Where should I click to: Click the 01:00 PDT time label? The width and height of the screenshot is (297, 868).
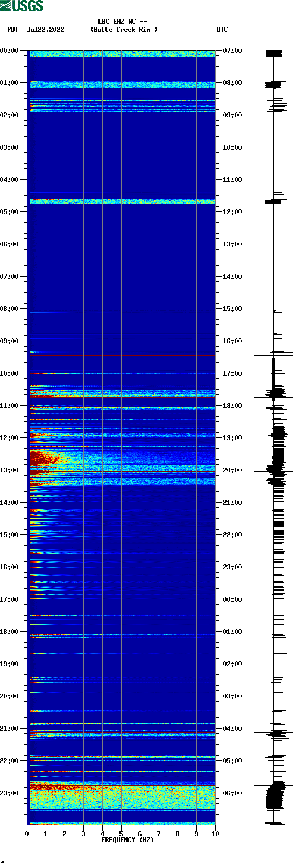pyautogui.click(x=9, y=83)
